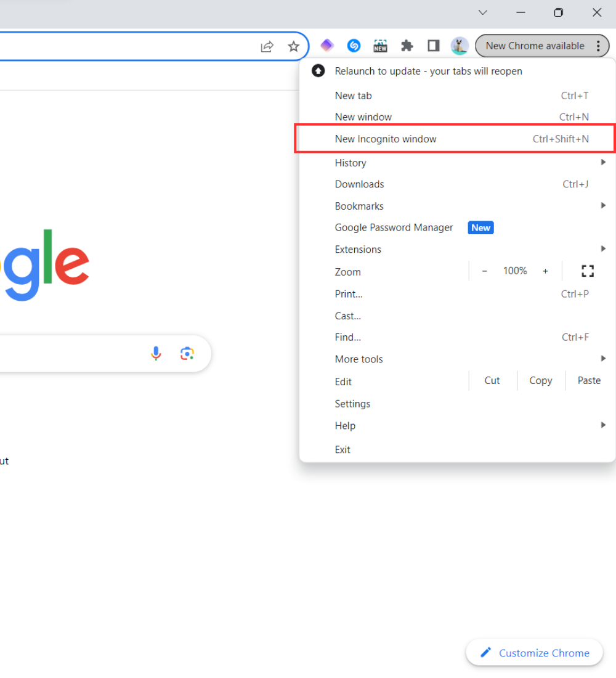The width and height of the screenshot is (616, 678).
Task: Expand the History submenu arrow
Action: click(603, 162)
